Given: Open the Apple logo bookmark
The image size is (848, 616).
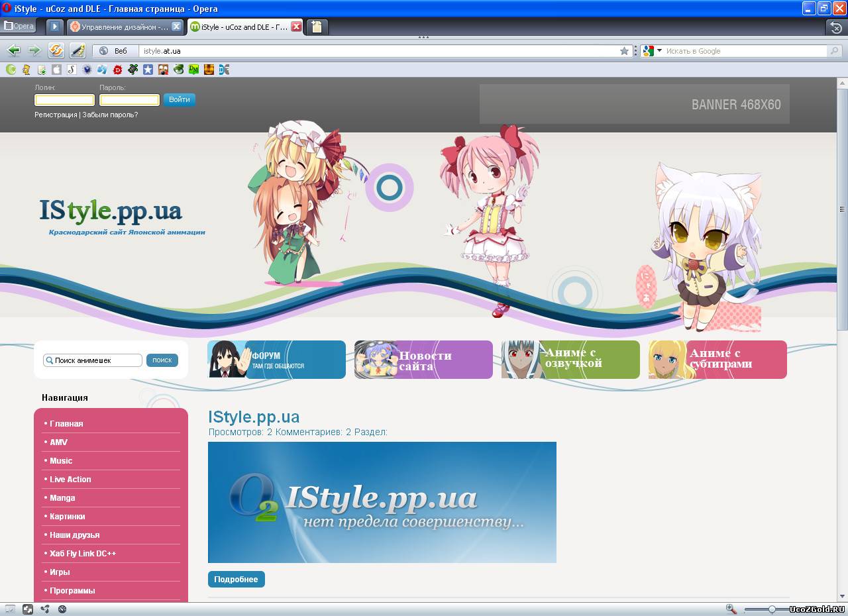Looking at the screenshot, I should (x=56, y=69).
